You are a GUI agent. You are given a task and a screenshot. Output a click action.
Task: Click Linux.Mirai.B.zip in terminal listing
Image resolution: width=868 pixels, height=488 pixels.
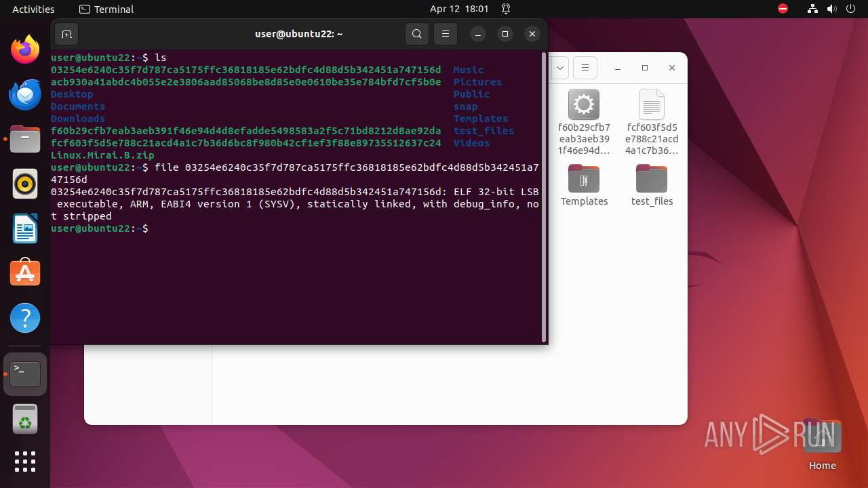pos(102,155)
